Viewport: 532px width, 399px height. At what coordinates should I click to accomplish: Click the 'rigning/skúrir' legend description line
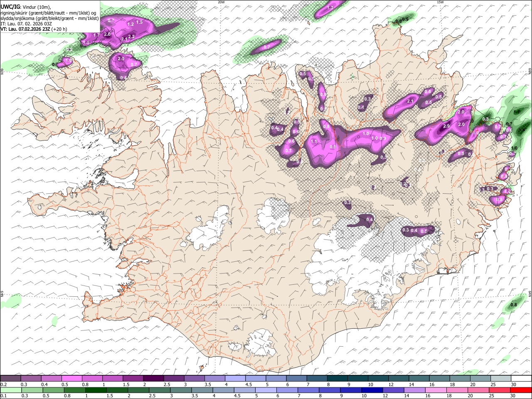click(48, 12)
